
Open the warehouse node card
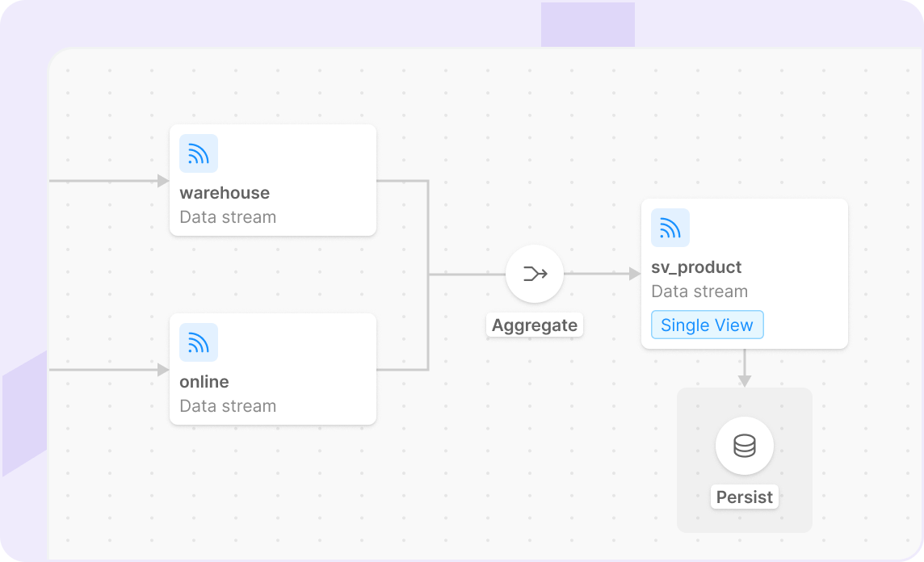(x=272, y=179)
